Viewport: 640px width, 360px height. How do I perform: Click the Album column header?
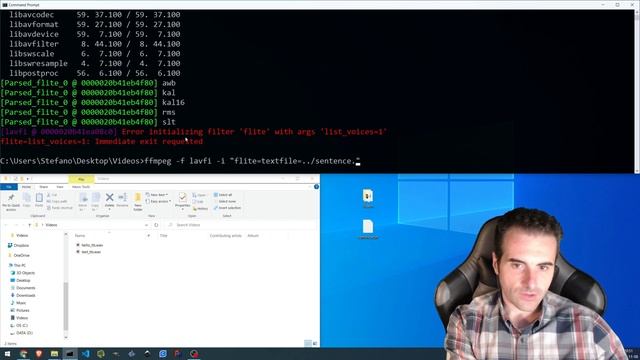(x=253, y=236)
